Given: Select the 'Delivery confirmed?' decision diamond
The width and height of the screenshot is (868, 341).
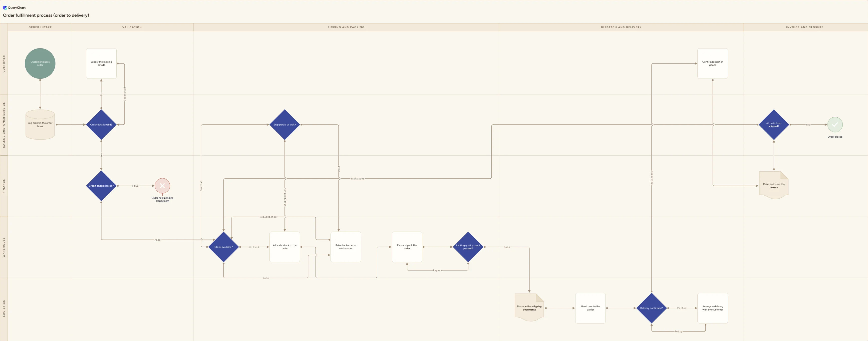Looking at the screenshot, I should click(651, 308).
